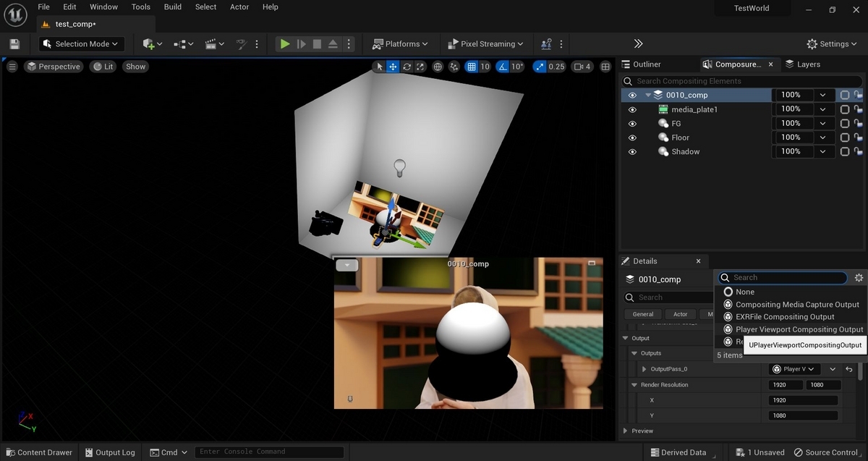Screen dimensions: 868x461
Task: Toggle the 0010_comp freeze checkbox
Action: click(844, 95)
